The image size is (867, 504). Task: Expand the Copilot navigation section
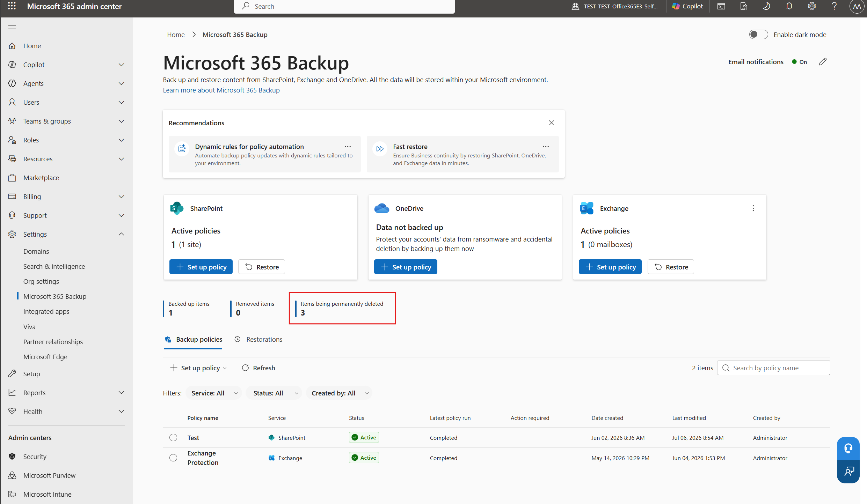122,65
